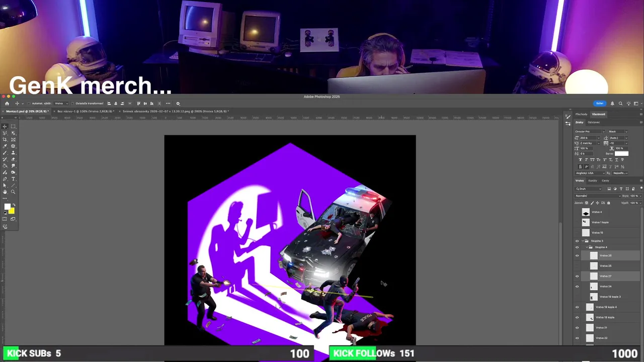Open the Druh layer filter dropdown
Screen dimensions: 644x362
pos(588,189)
